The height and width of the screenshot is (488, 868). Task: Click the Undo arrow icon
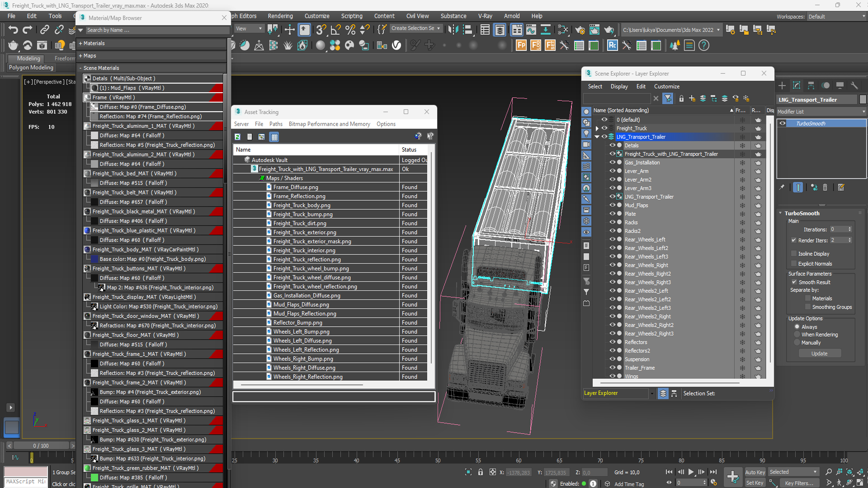click(13, 30)
